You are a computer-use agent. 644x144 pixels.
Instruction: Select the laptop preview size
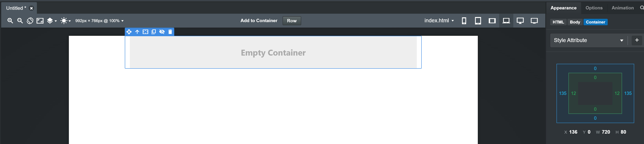tap(506, 21)
